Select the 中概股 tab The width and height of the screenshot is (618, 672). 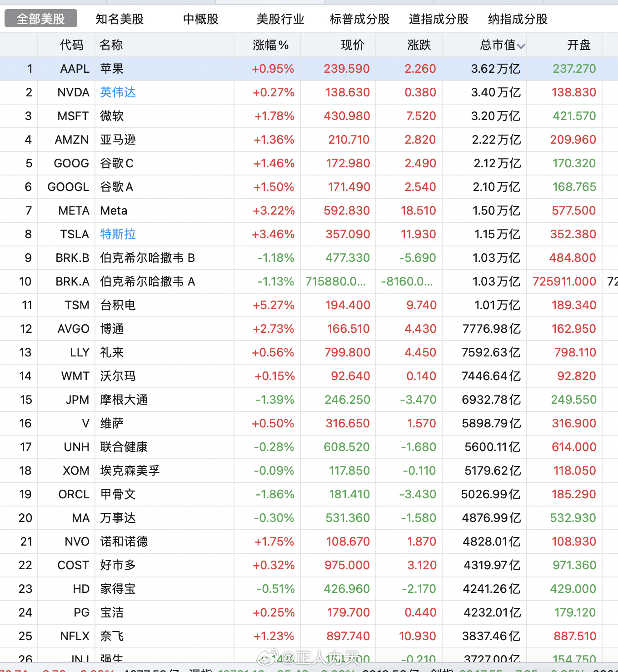[x=201, y=19]
